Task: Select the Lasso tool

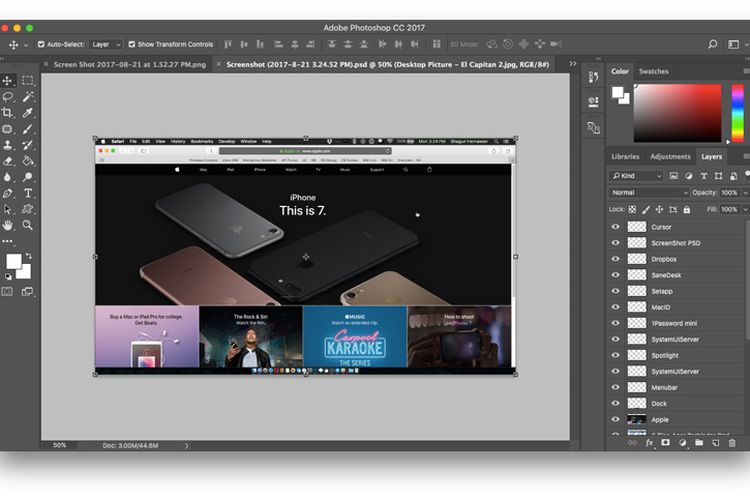Action: (x=8, y=97)
